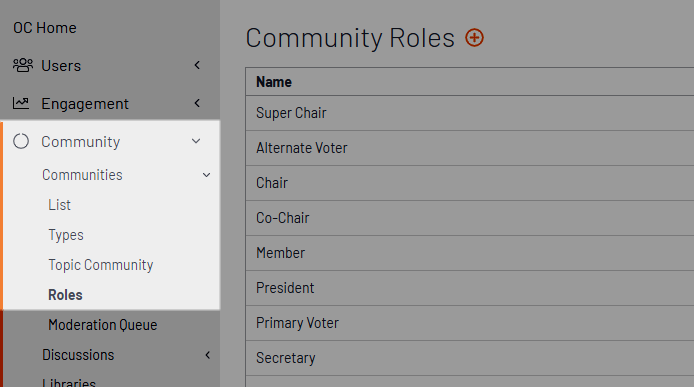Select the Roles sidebar item

[x=65, y=295]
